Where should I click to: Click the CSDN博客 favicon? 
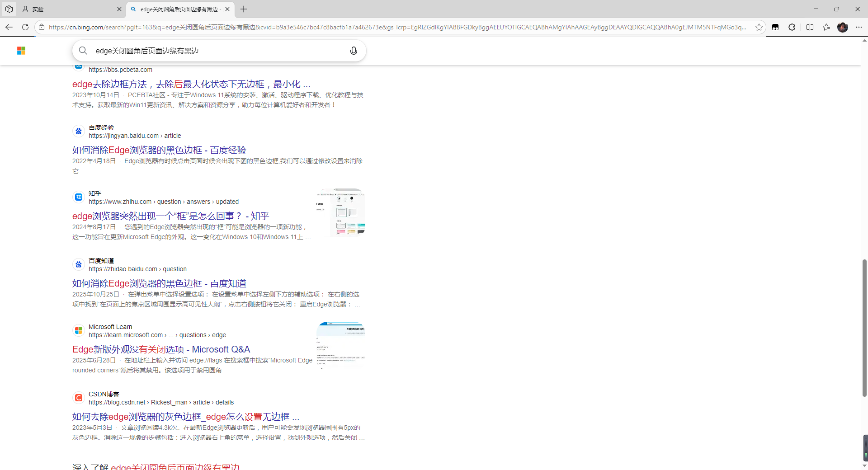tap(79, 398)
